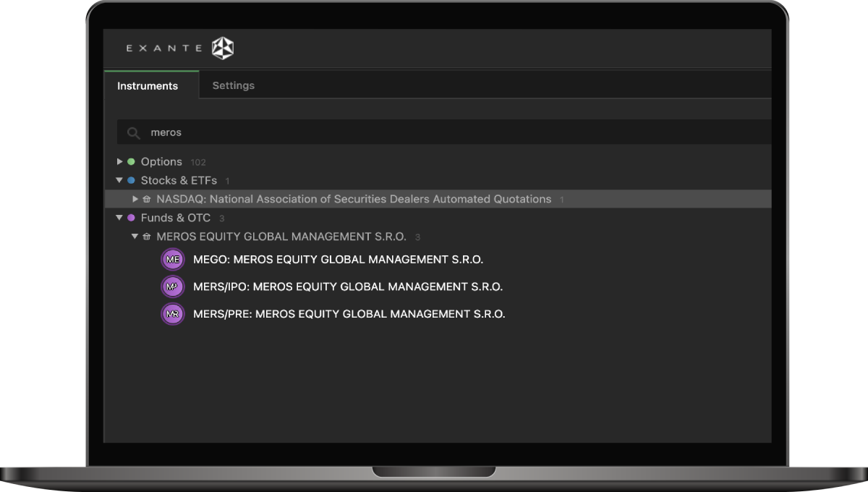Click the purple ME instrument icon
The image size is (868, 492).
pyautogui.click(x=172, y=259)
